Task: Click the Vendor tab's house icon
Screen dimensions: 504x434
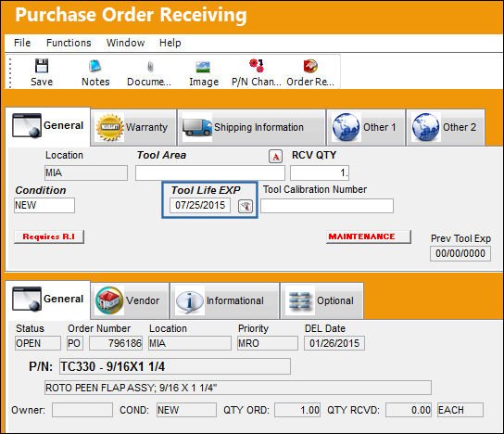Action: 109,300
